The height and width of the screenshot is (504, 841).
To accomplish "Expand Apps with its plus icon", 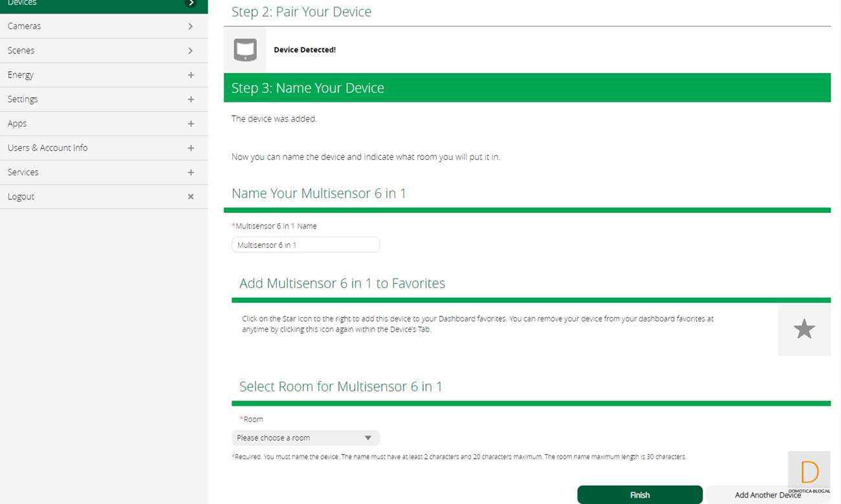I will (190, 124).
